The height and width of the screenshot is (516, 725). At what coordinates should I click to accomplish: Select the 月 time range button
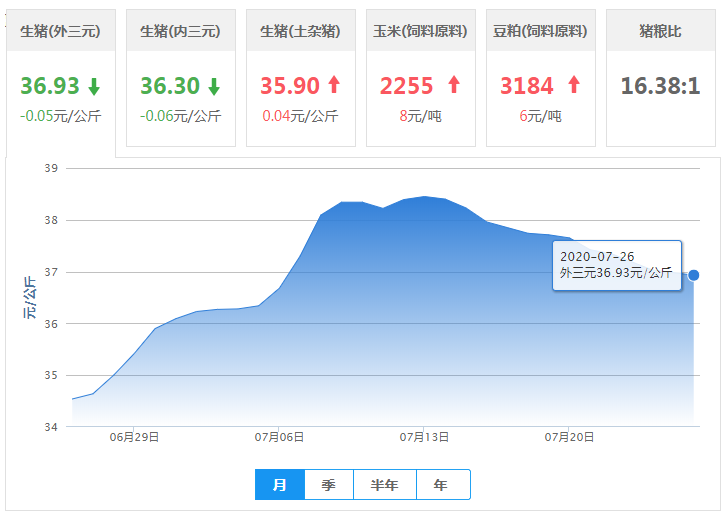pos(280,485)
